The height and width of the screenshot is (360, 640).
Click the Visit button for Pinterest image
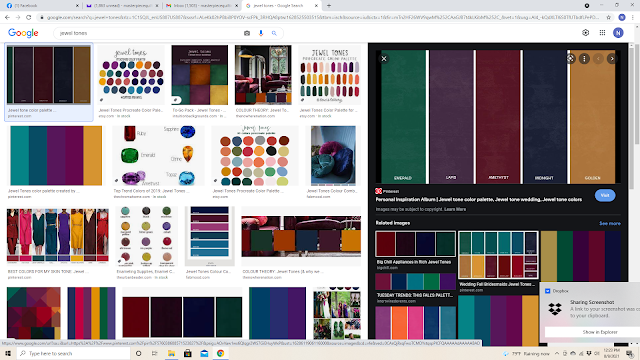click(605, 196)
